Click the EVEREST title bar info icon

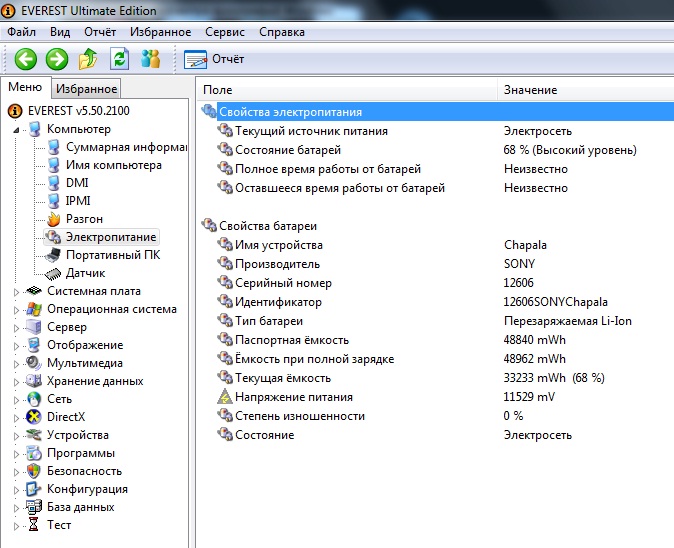9,11
